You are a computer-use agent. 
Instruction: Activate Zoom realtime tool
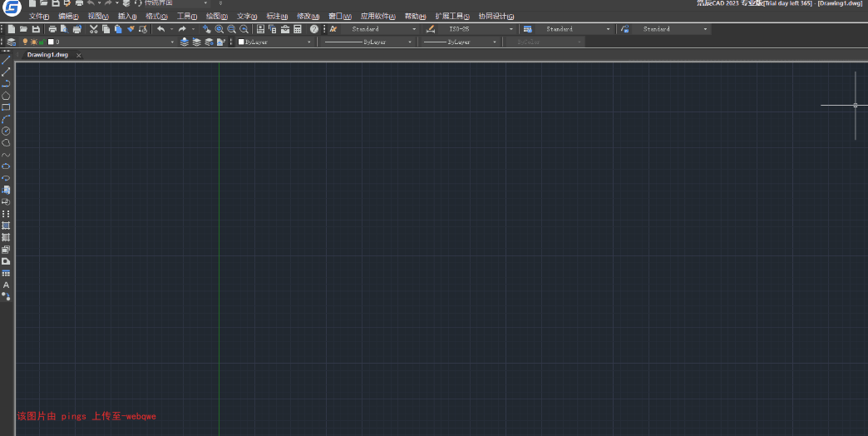tap(219, 29)
